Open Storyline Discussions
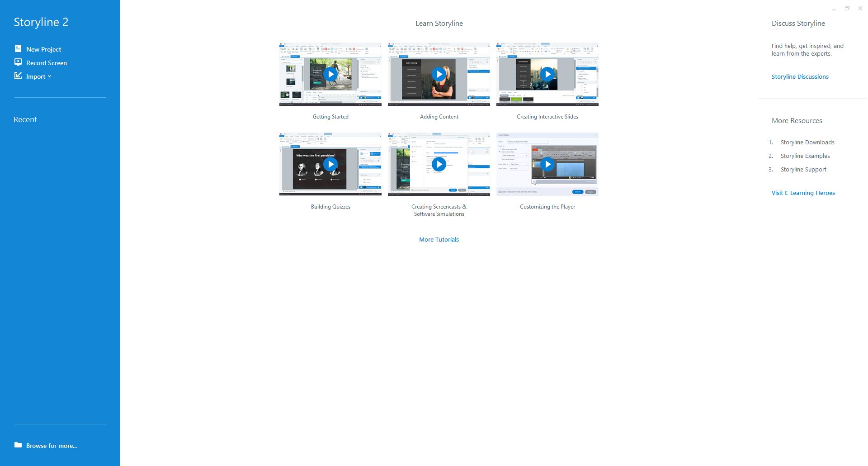The width and height of the screenshot is (868, 466). pos(800,76)
